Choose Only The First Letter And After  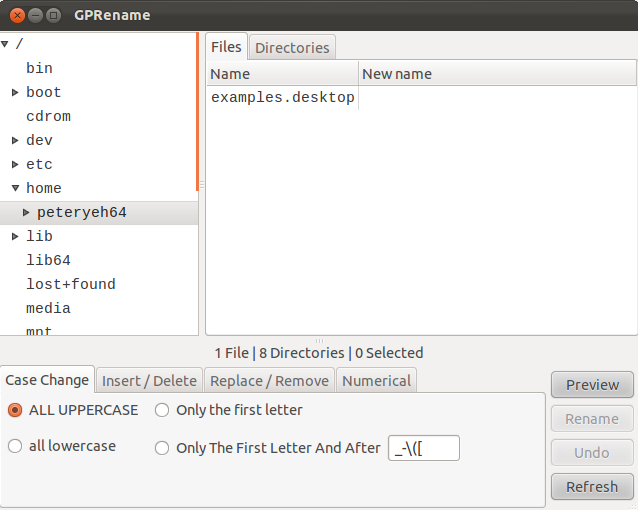point(268,448)
